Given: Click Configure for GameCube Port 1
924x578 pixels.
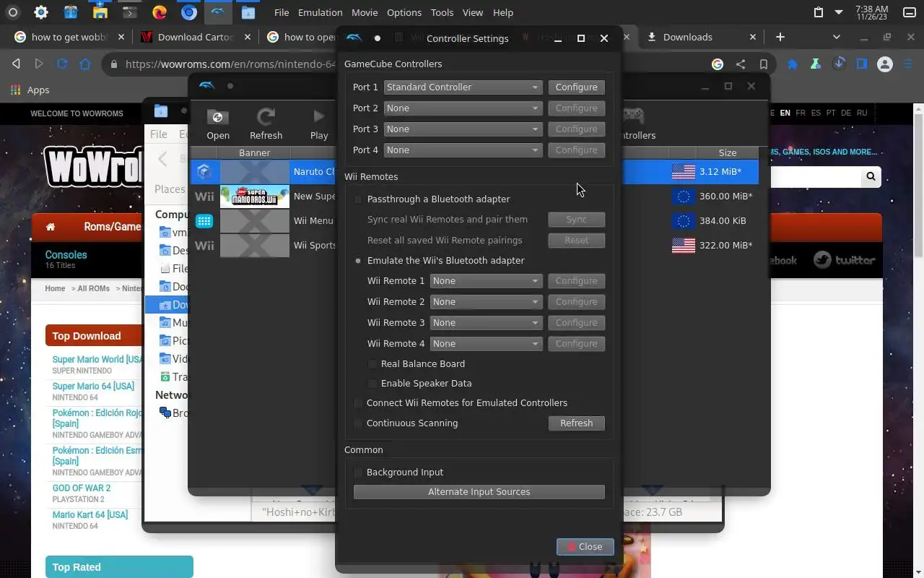Looking at the screenshot, I should coord(576,87).
